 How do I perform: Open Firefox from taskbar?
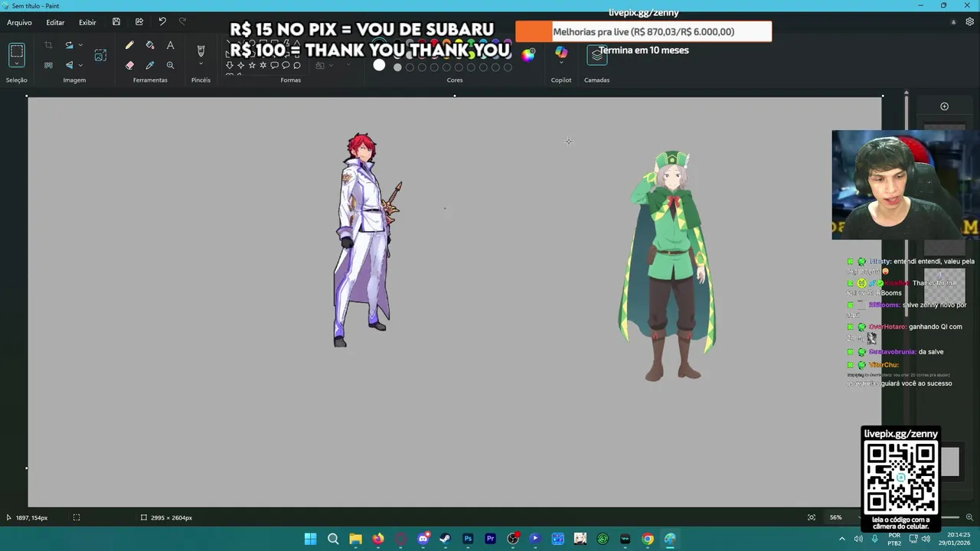click(378, 539)
